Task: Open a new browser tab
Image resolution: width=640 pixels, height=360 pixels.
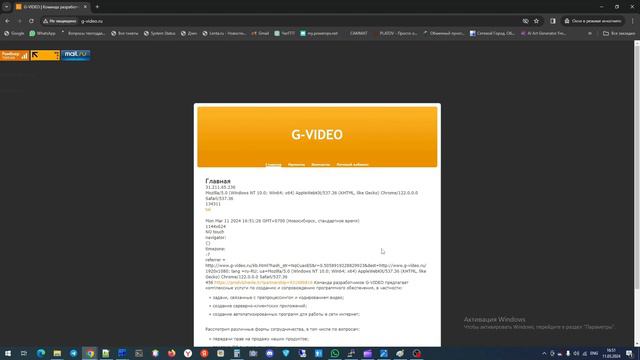Action: click(x=97, y=7)
